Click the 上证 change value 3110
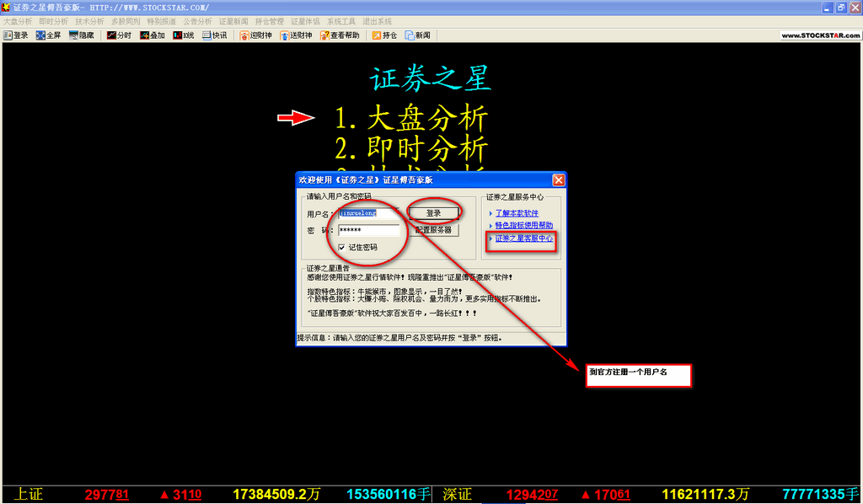863x504 pixels. (x=187, y=495)
